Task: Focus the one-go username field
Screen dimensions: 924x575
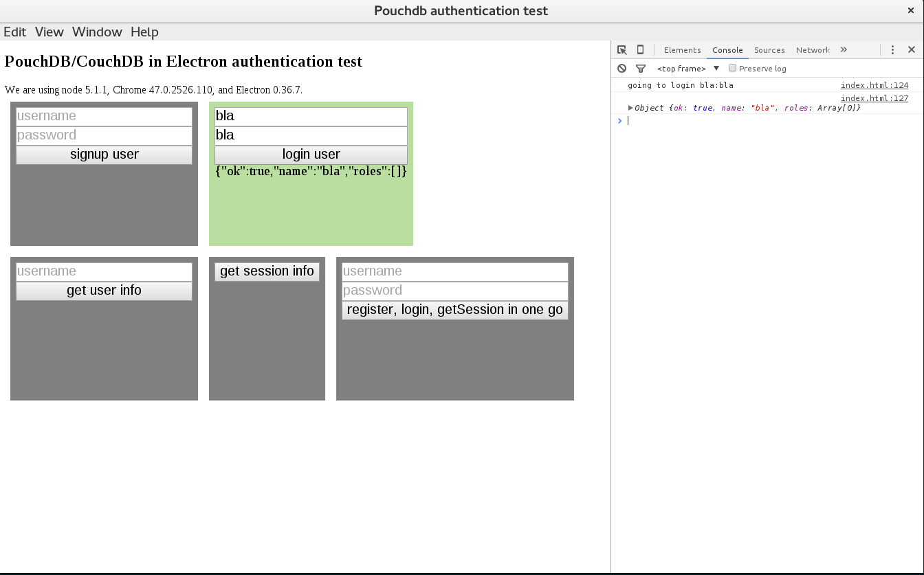Action: pyautogui.click(x=455, y=271)
